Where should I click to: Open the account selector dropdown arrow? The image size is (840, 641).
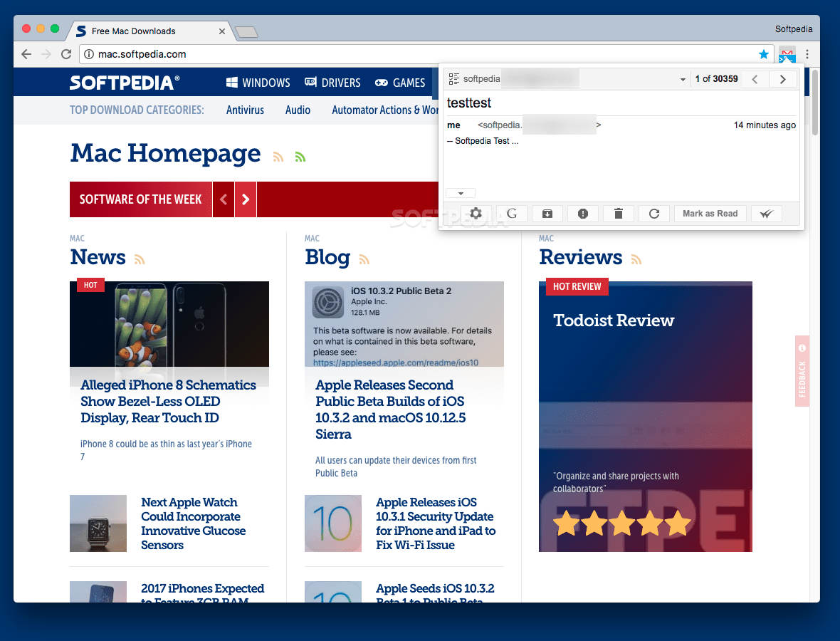point(683,79)
